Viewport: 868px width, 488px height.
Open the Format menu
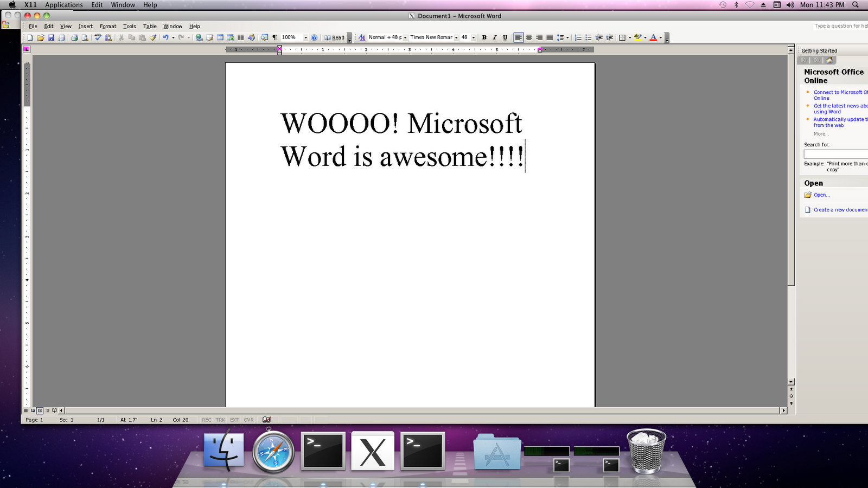tap(108, 26)
